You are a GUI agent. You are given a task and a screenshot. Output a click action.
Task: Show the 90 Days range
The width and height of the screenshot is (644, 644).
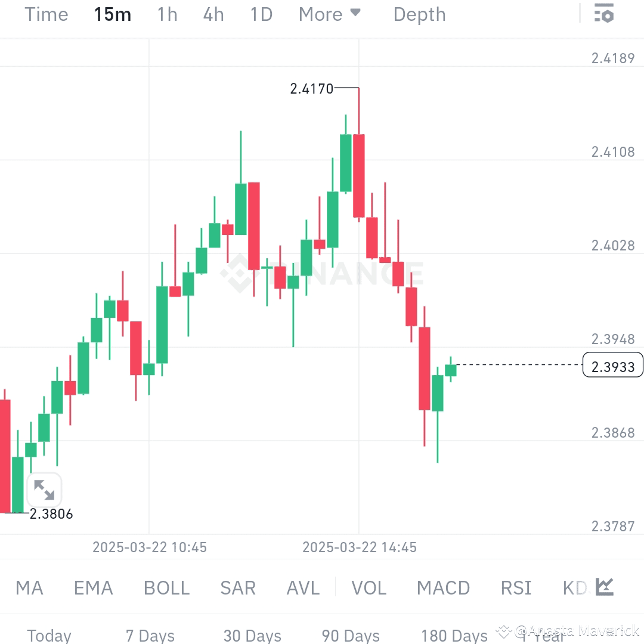coord(349,636)
